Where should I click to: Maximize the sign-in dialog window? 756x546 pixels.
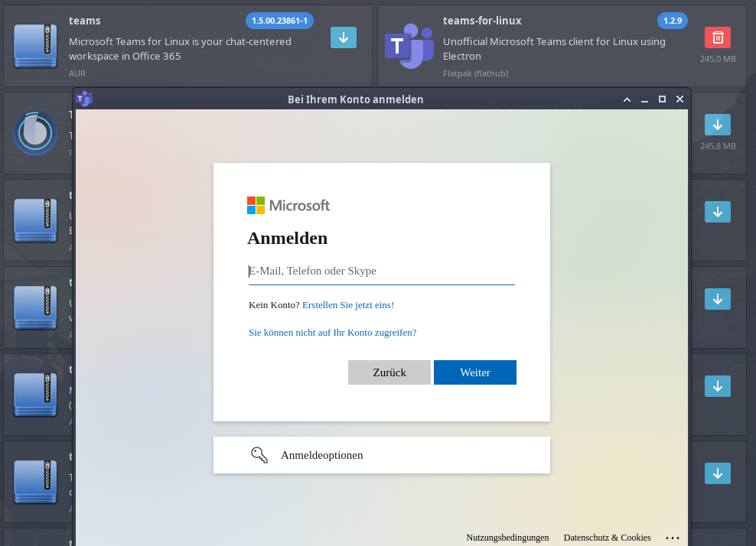662,99
